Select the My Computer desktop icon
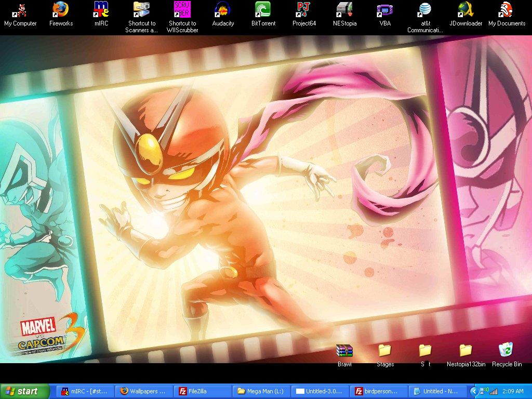The image size is (532, 399). tap(20, 10)
